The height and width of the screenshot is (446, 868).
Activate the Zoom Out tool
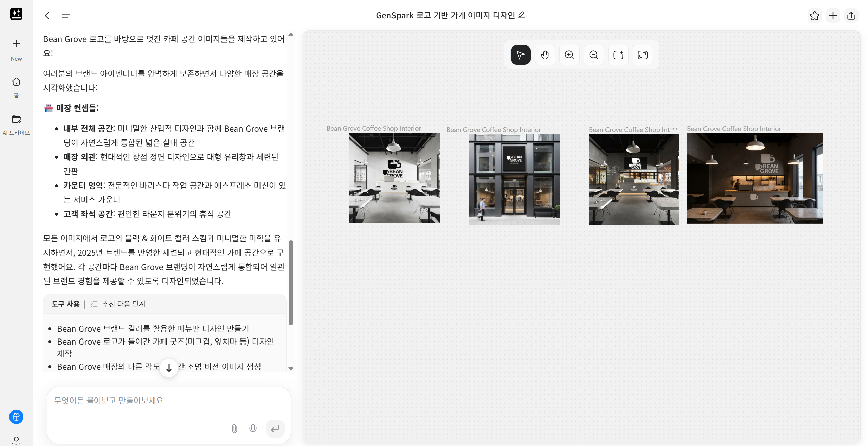pos(594,55)
